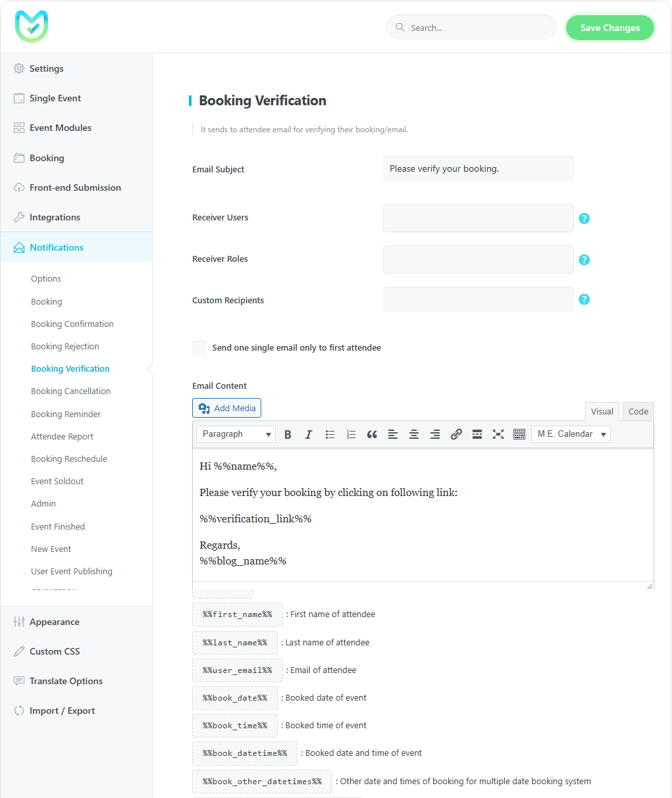The height and width of the screenshot is (798, 672).
Task: Insert a bulleted list in the editor
Action: [x=330, y=434]
